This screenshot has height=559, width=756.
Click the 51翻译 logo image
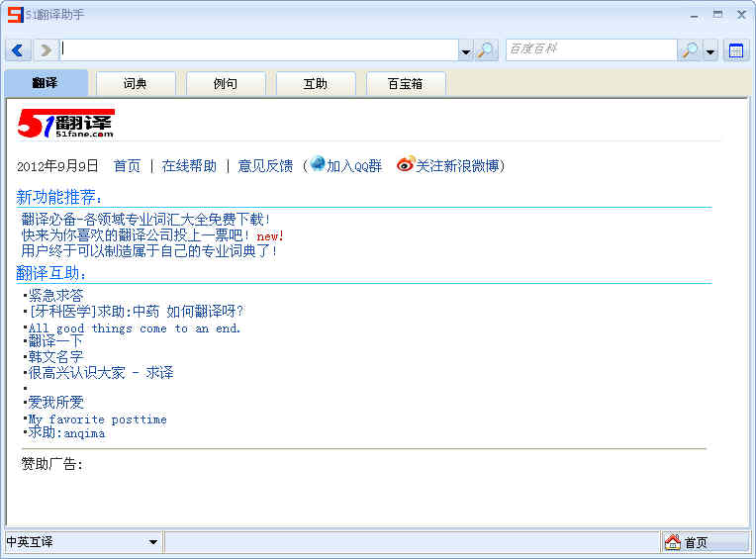click(66, 124)
